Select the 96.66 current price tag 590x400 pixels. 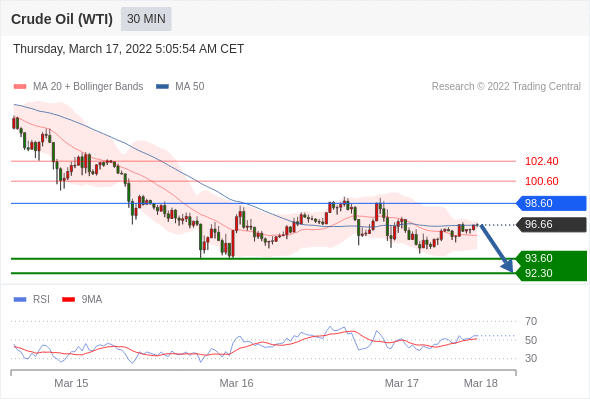tap(550, 225)
